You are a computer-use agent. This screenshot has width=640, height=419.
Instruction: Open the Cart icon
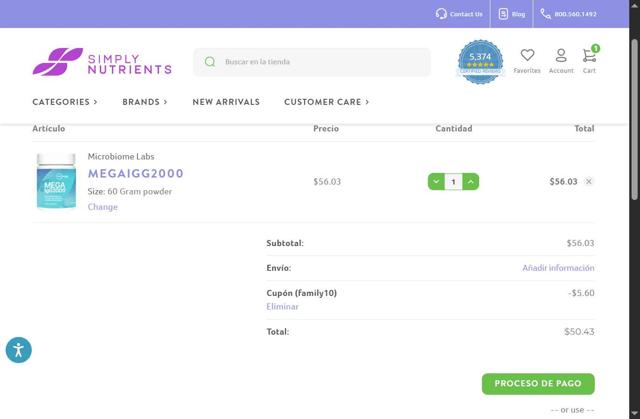click(x=589, y=61)
